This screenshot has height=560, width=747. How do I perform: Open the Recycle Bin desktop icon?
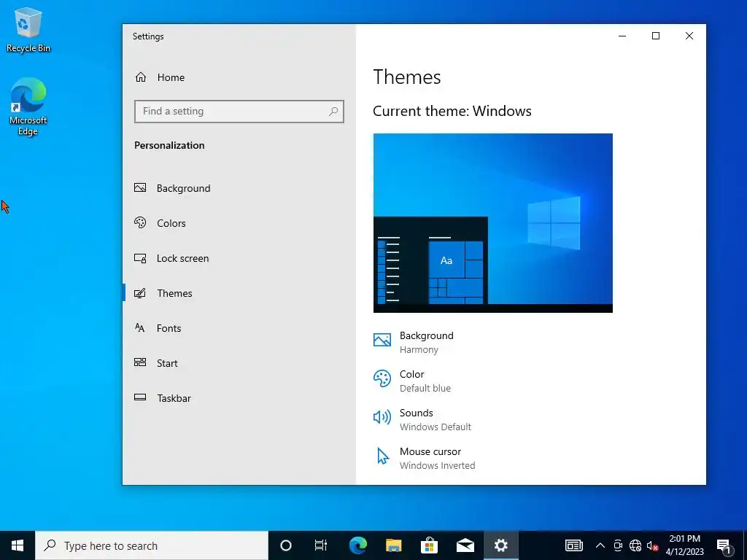[28, 29]
